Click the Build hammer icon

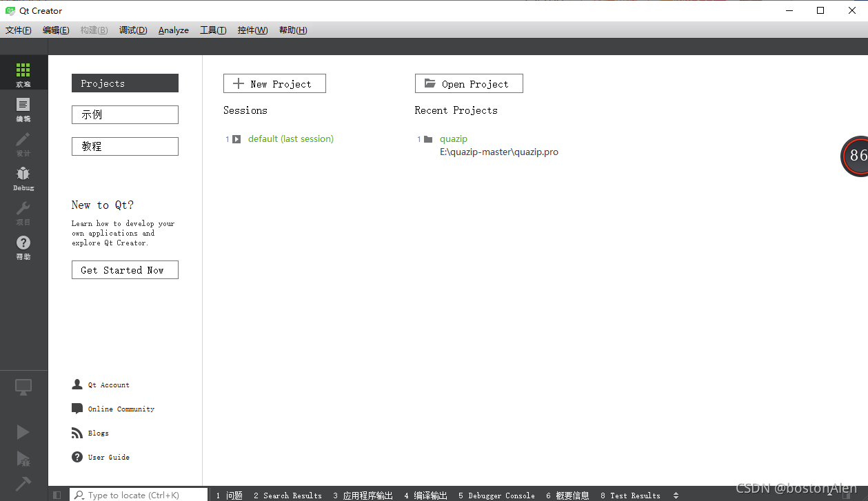23,484
